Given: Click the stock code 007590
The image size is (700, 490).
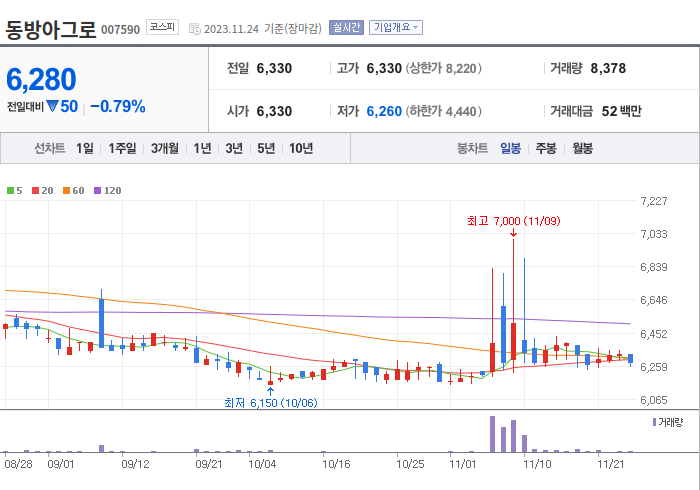Looking at the screenshot, I should click(x=121, y=30).
